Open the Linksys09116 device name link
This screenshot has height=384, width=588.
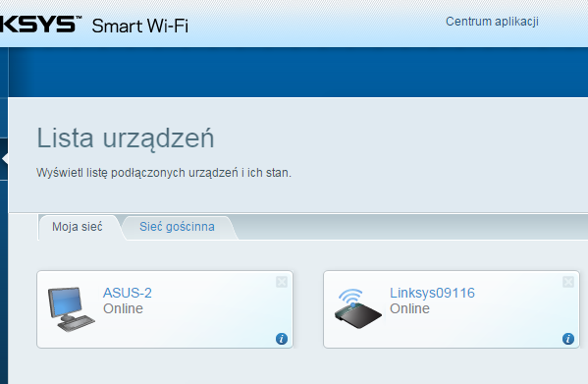pos(432,293)
